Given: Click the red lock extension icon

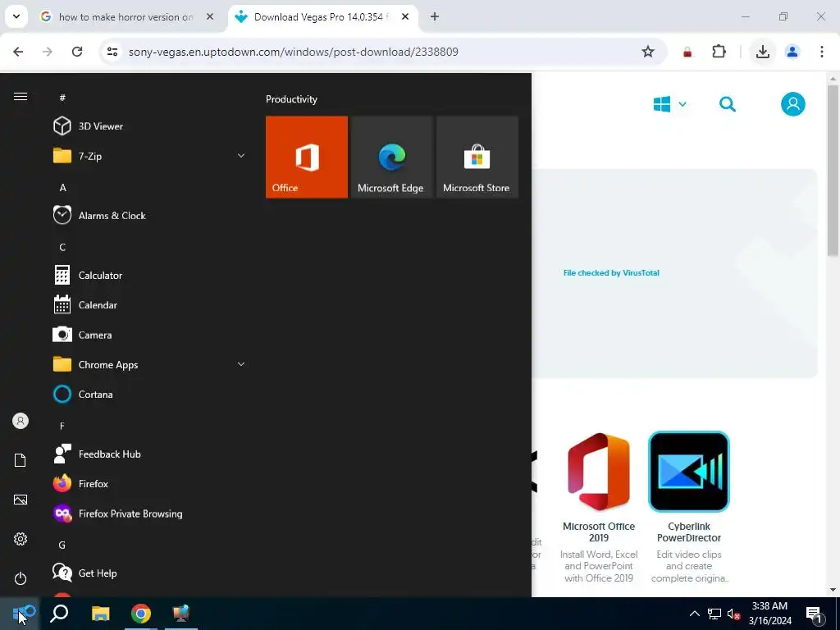Looking at the screenshot, I should pyautogui.click(x=687, y=52).
